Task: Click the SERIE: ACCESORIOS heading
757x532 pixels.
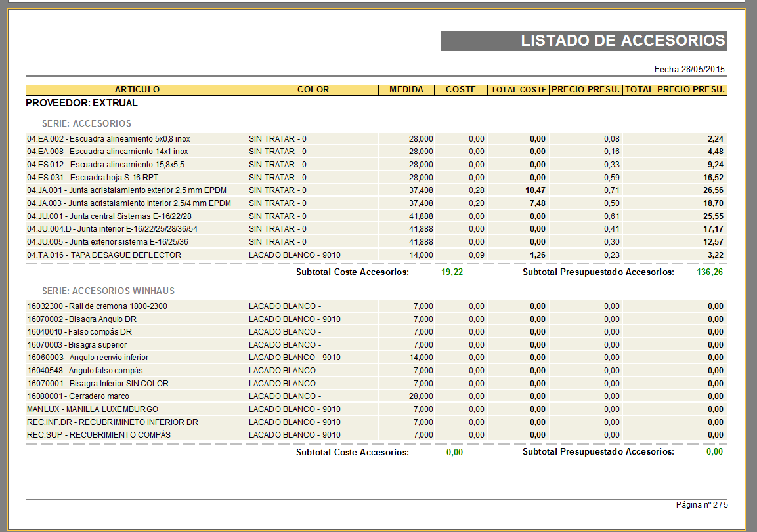Action: click(87, 123)
